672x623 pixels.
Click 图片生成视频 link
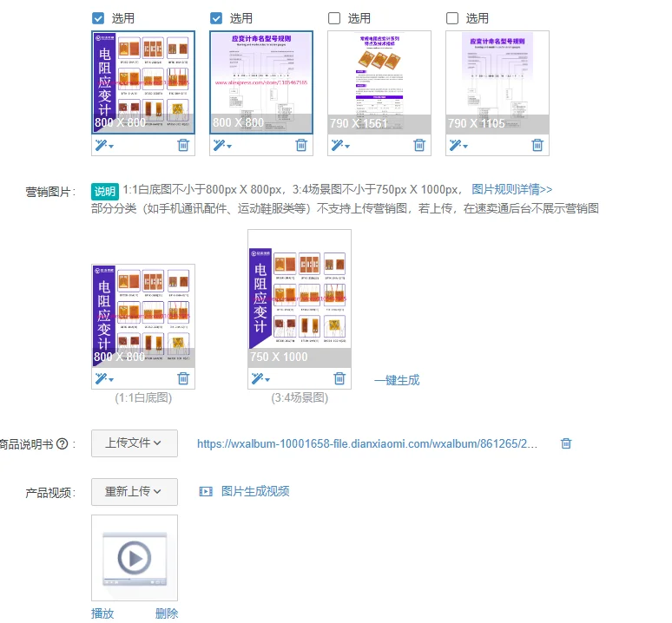(255, 491)
